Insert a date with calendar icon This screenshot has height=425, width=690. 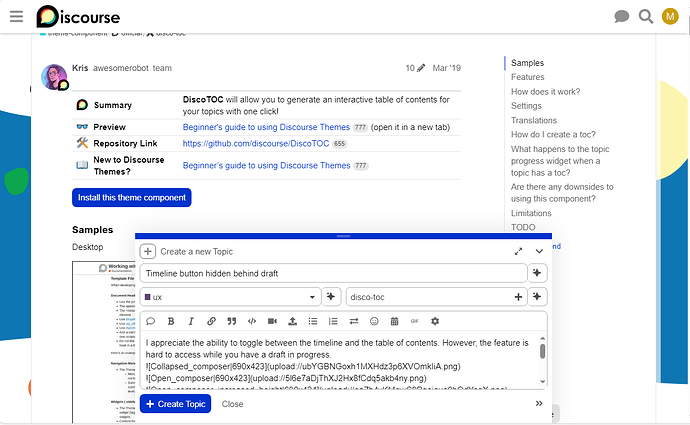tap(394, 321)
